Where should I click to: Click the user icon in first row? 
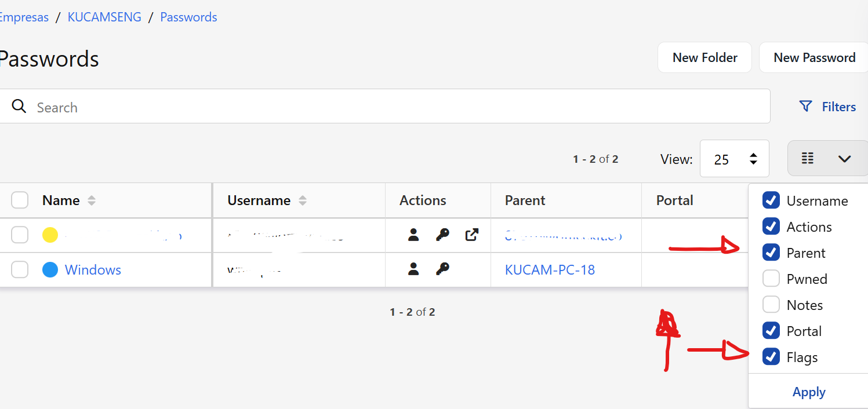413,235
